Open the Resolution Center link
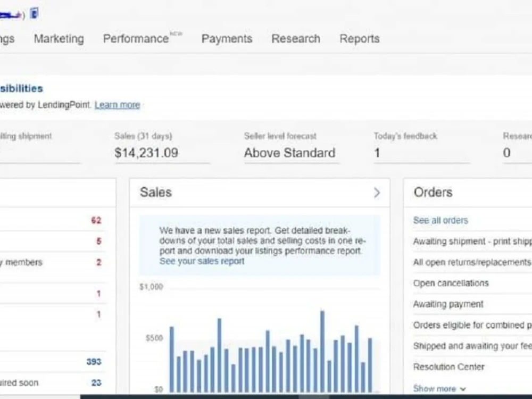The image size is (532, 399). 448,367
